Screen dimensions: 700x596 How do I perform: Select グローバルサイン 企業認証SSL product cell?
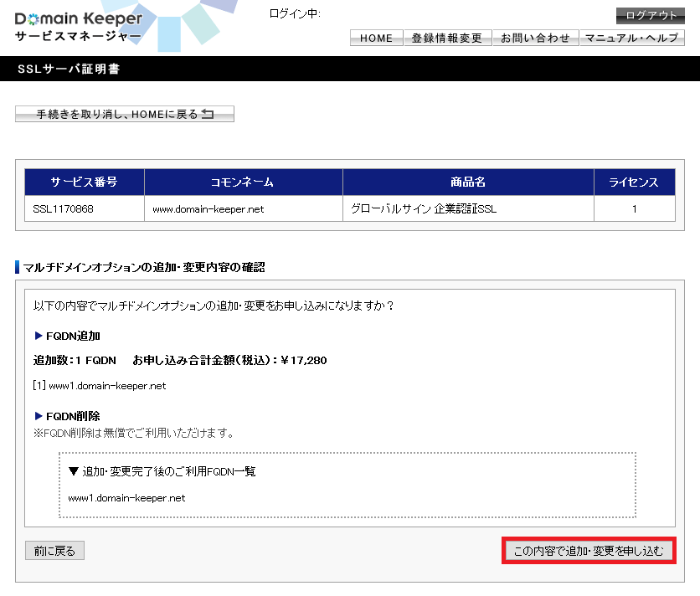[x=468, y=208]
